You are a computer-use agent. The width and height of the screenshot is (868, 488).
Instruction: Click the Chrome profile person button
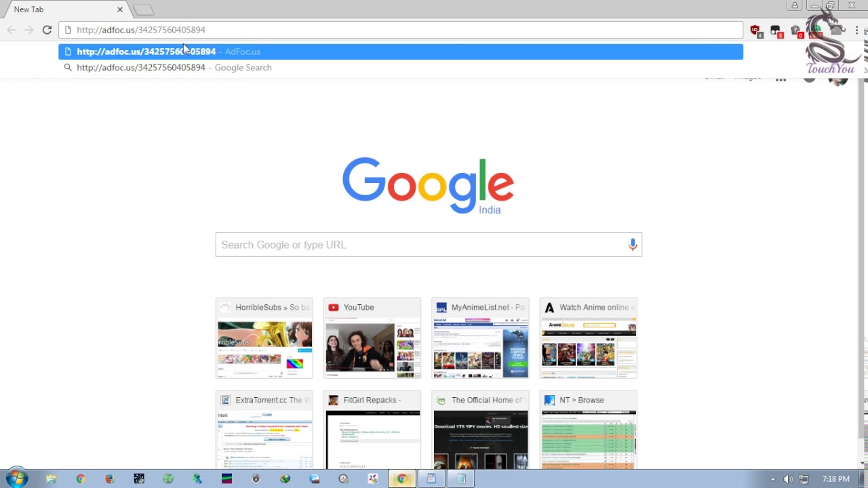[x=795, y=5]
